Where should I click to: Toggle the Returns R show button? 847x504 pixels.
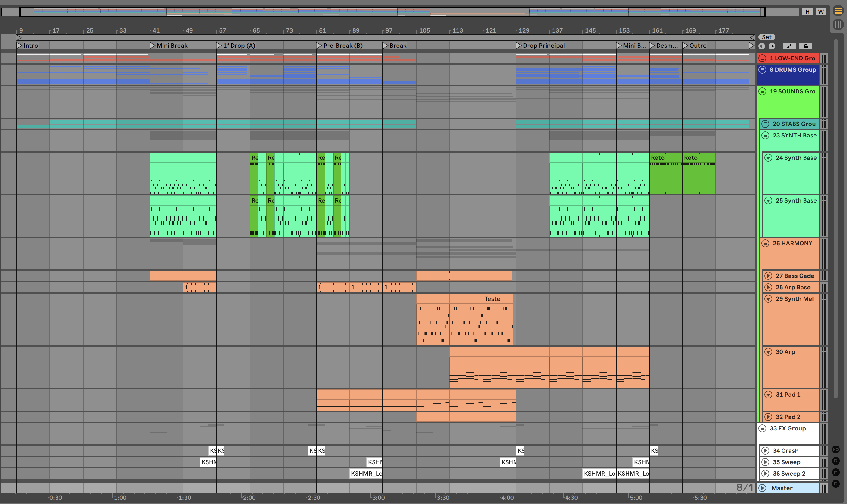pos(836,461)
